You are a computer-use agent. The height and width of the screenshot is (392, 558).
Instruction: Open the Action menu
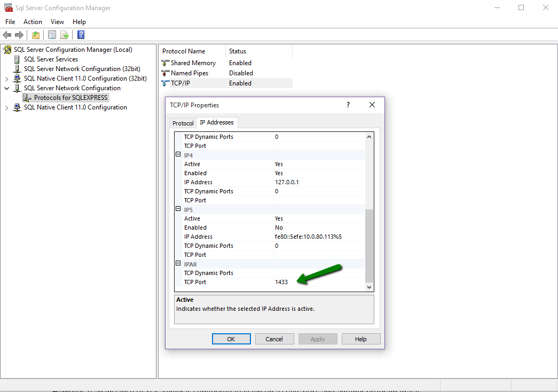point(33,21)
